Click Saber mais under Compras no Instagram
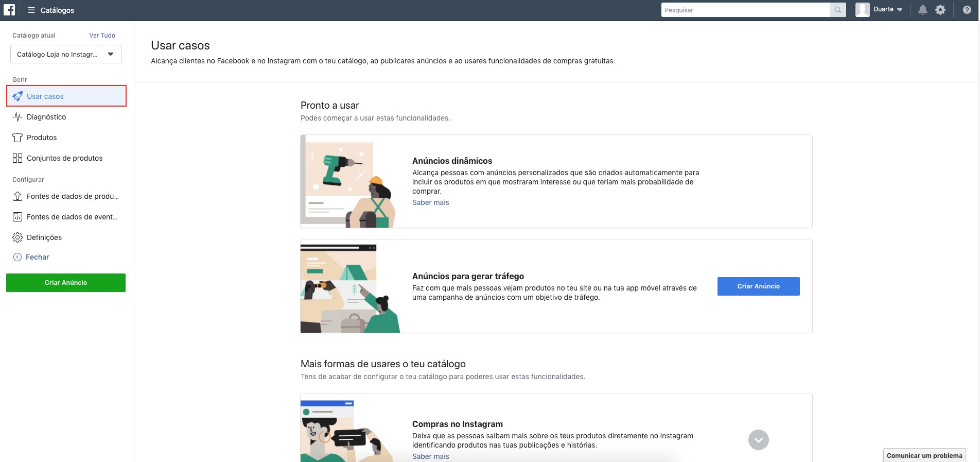The width and height of the screenshot is (980, 462). (x=430, y=456)
